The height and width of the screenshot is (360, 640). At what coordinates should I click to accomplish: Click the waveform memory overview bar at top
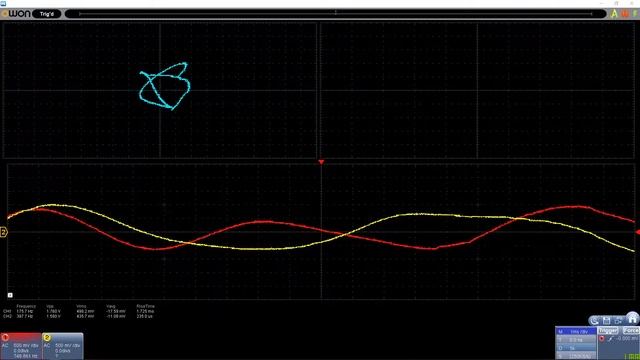coord(336,14)
